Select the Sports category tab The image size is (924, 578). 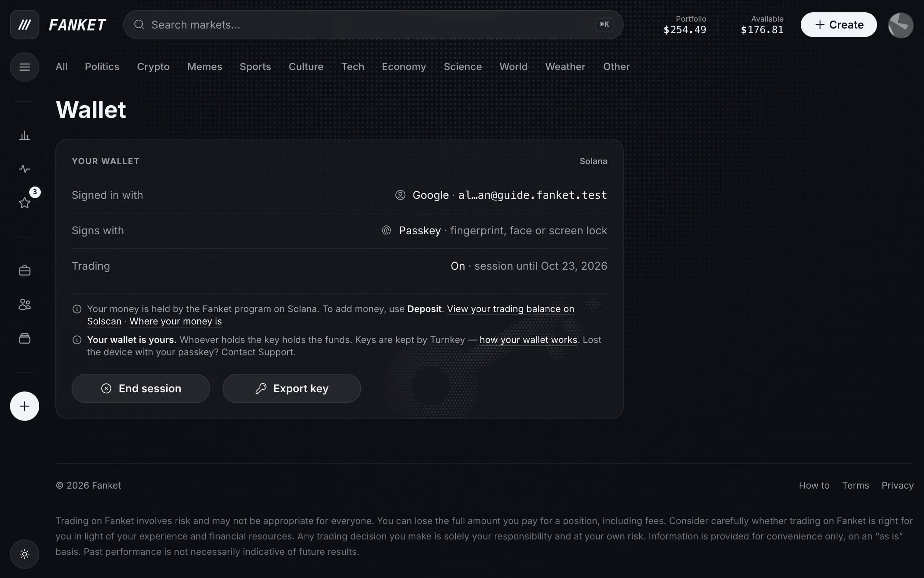[255, 67]
